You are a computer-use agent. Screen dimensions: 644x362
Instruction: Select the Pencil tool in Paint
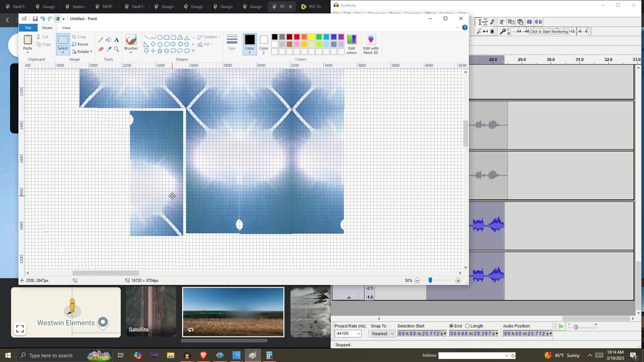pyautogui.click(x=101, y=40)
